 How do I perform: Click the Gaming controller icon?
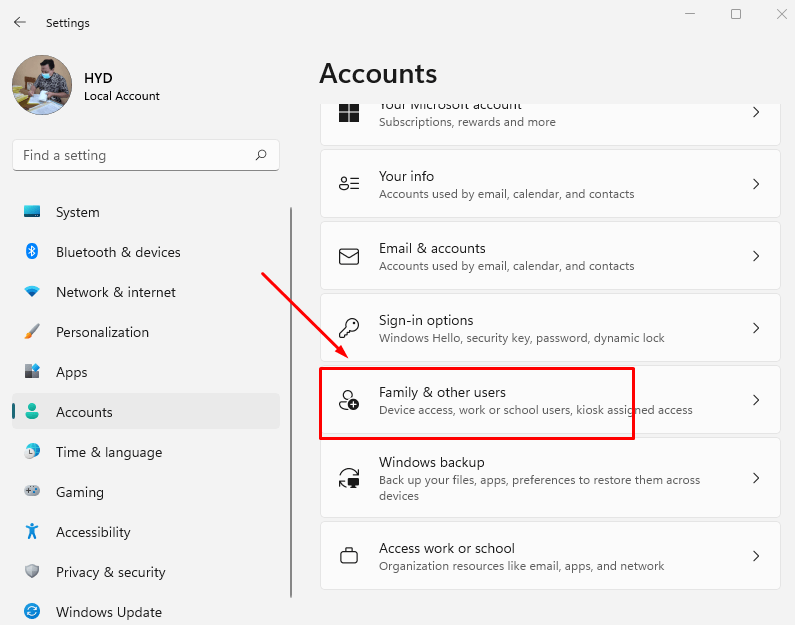click(x=32, y=492)
